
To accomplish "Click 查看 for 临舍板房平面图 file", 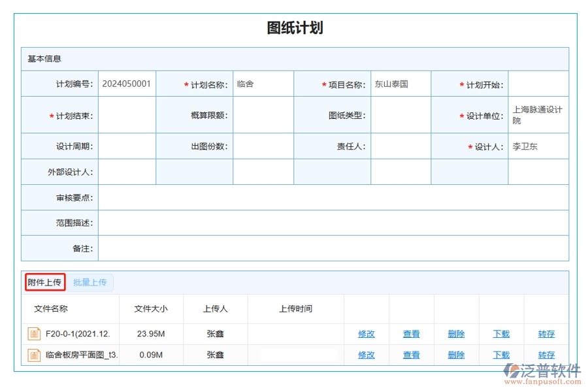I will [411, 355].
